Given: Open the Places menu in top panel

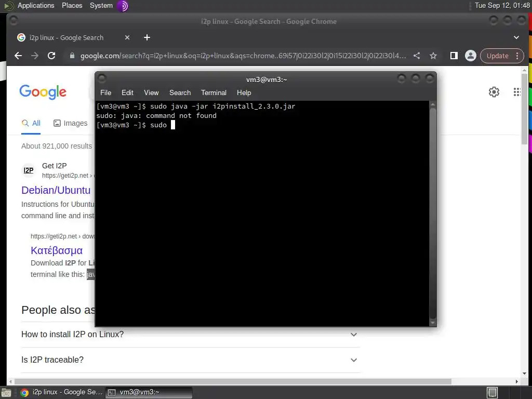Looking at the screenshot, I should (x=72, y=5).
